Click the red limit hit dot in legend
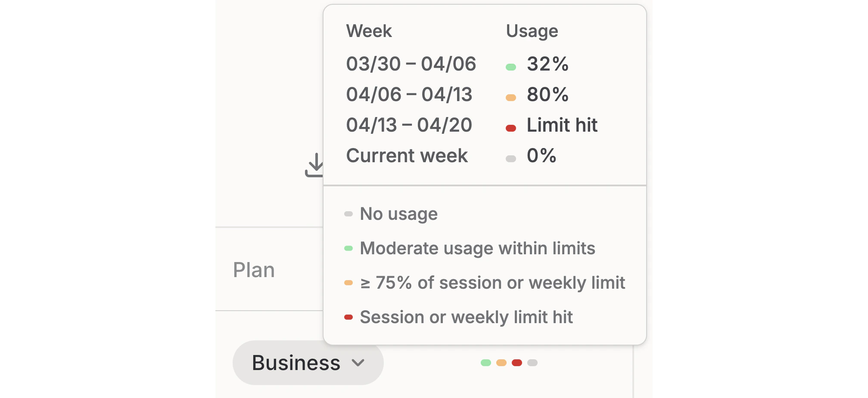This screenshot has width=868, height=398. pyautogui.click(x=348, y=317)
